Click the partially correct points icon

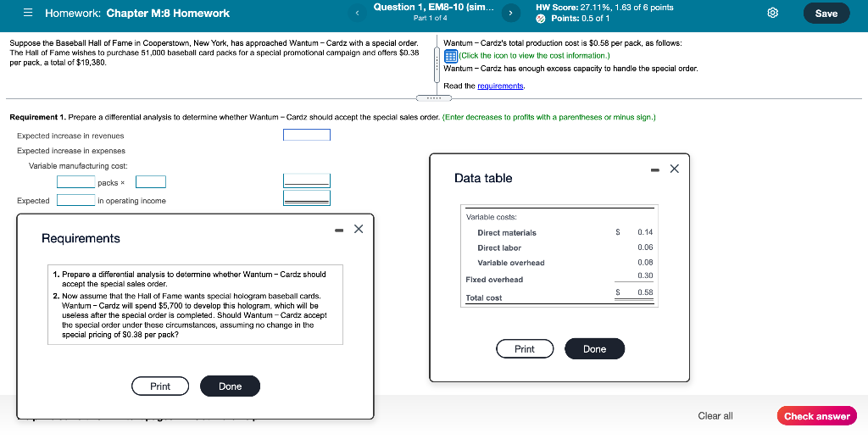click(x=541, y=19)
